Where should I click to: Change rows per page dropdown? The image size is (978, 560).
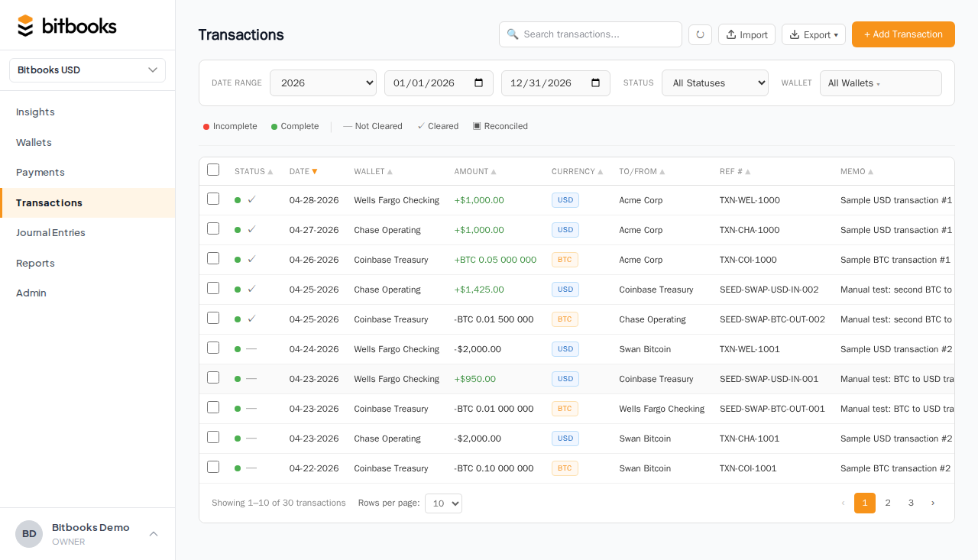(x=443, y=503)
